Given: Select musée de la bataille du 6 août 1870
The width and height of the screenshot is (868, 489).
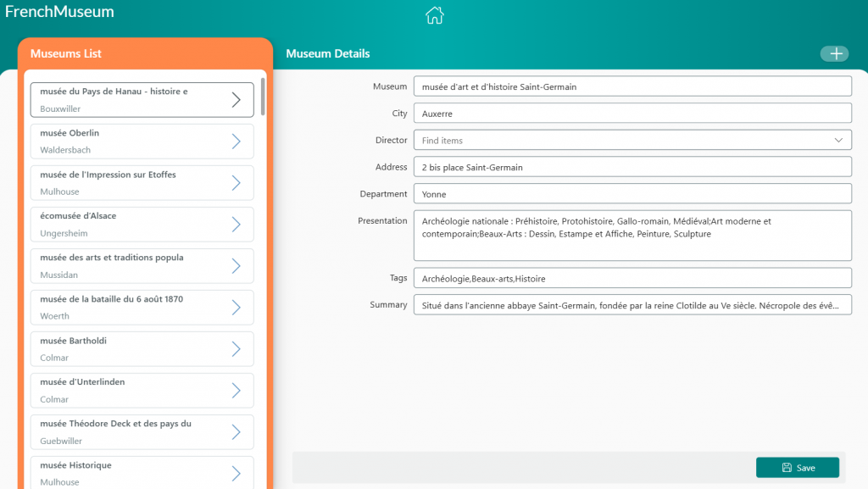Looking at the screenshot, I should coord(127,308).
